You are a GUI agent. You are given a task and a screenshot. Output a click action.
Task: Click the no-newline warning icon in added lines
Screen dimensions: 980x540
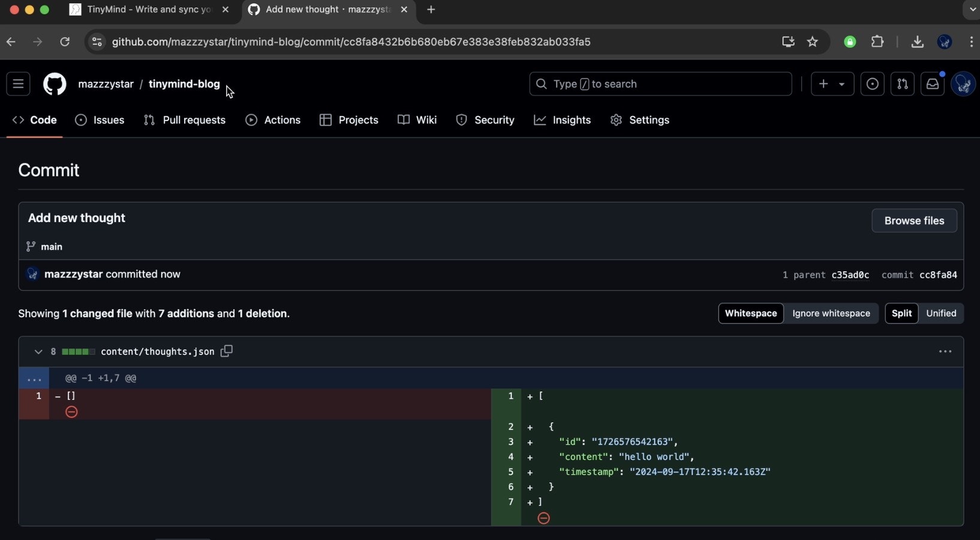click(543, 518)
